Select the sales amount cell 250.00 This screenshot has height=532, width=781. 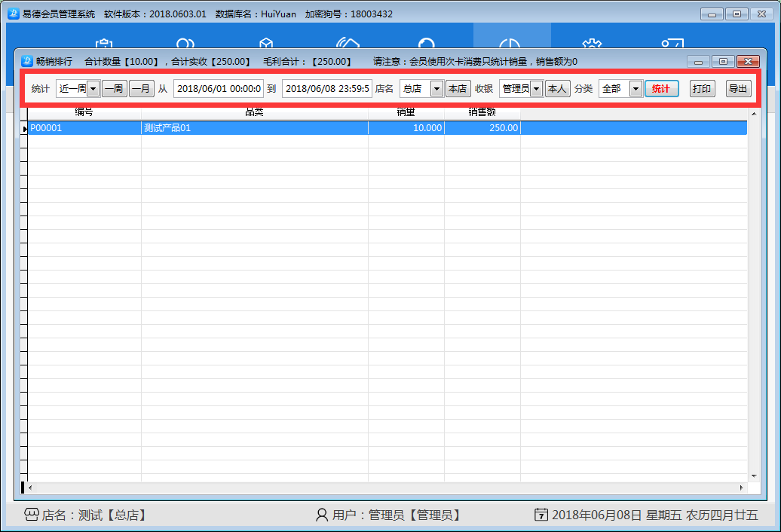tap(482, 128)
